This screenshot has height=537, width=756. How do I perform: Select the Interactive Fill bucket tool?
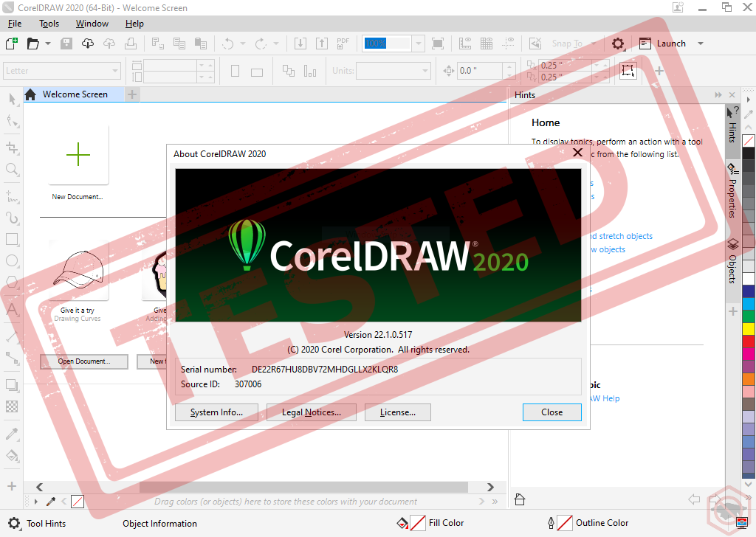pos(12,455)
